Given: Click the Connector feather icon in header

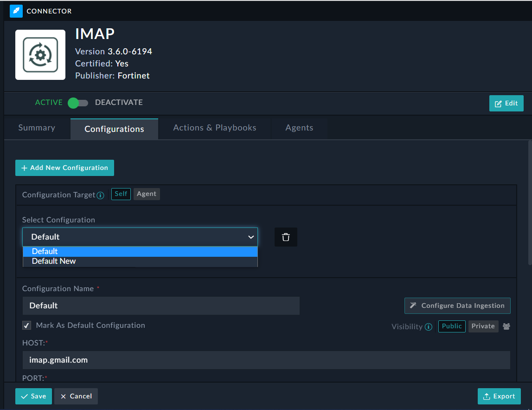Looking at the screenshot, I should (x=16, y=11).
